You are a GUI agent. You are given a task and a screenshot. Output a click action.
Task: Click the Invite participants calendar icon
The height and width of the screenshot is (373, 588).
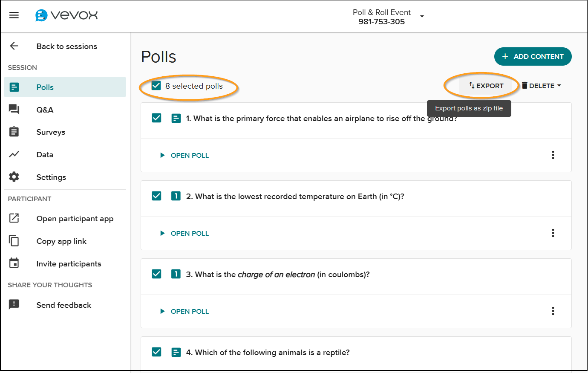[14, 263]
